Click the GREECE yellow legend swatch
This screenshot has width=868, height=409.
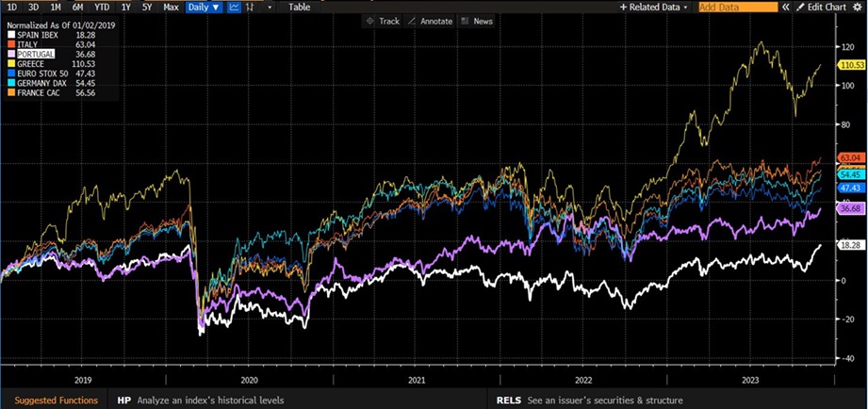(9, 64)
